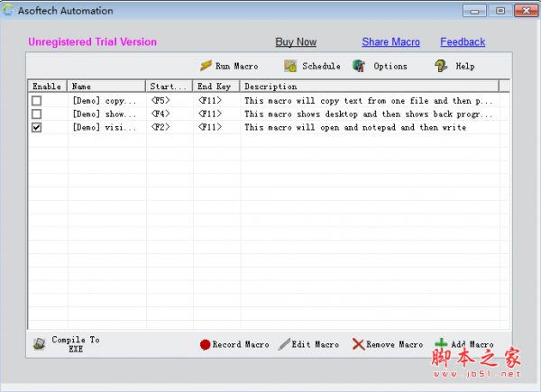Click the Record Macro label
This screenshot has width=541, height=392.
241,344
